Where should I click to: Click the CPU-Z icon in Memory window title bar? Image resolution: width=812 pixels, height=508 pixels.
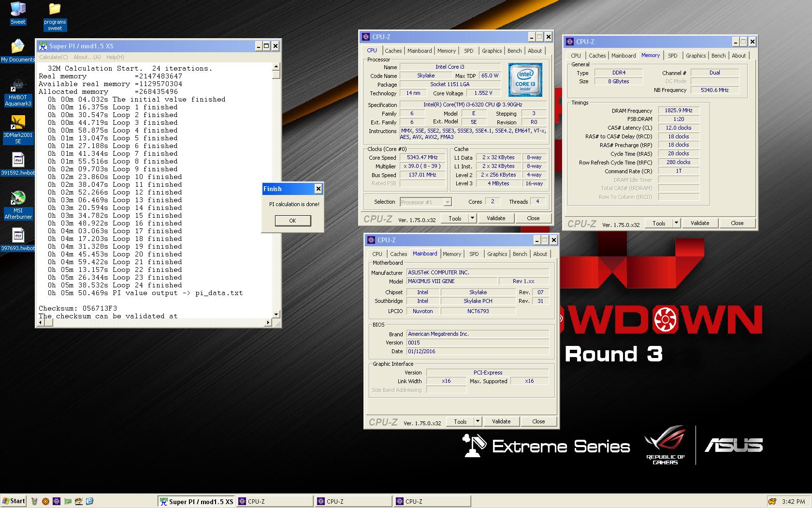tap(570, 42)
